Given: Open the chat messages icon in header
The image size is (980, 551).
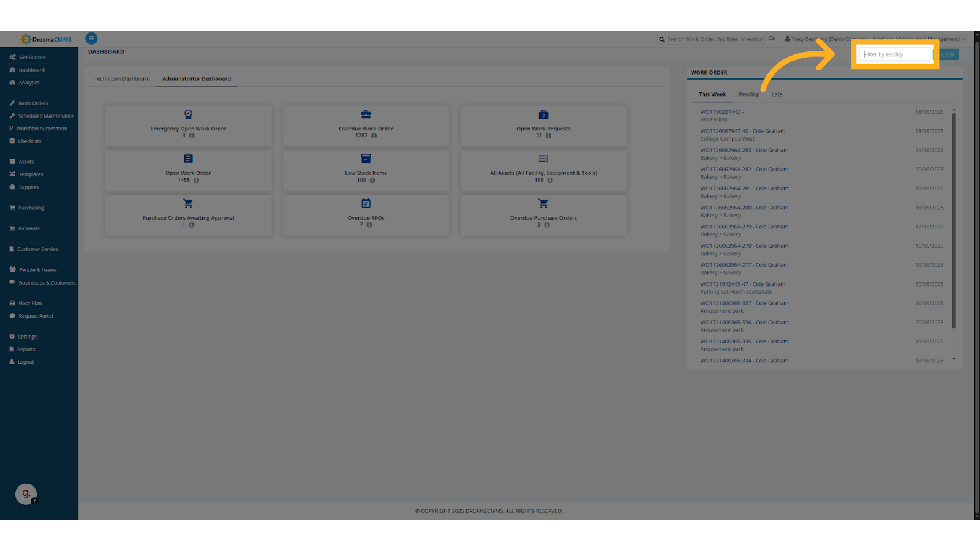Looking at the screenshot, I should tap(772, 39).
